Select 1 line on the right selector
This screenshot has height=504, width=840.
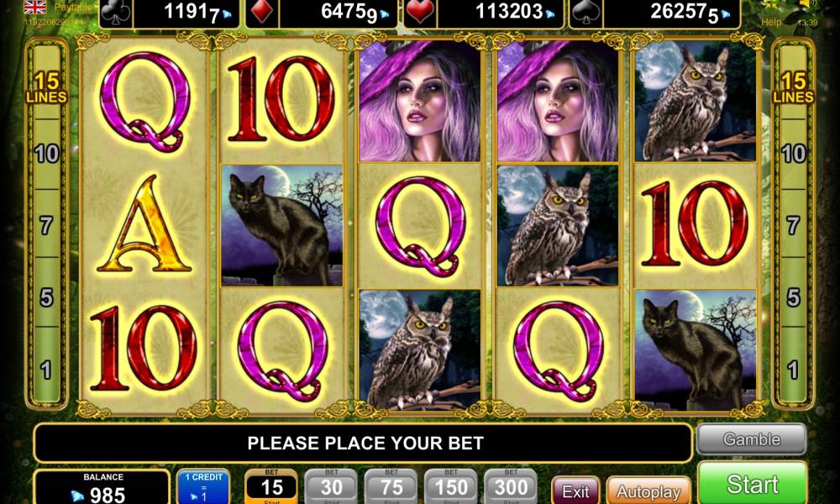[793, 370]
